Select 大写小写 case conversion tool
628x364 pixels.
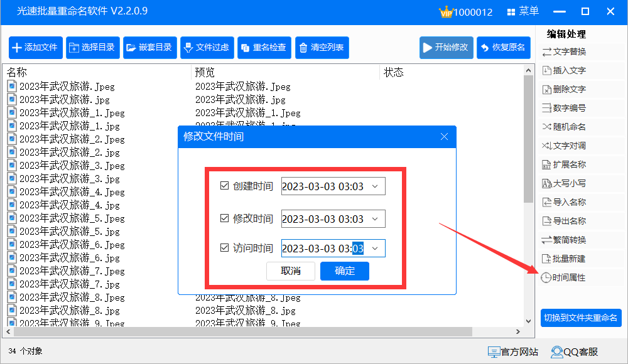564,183
